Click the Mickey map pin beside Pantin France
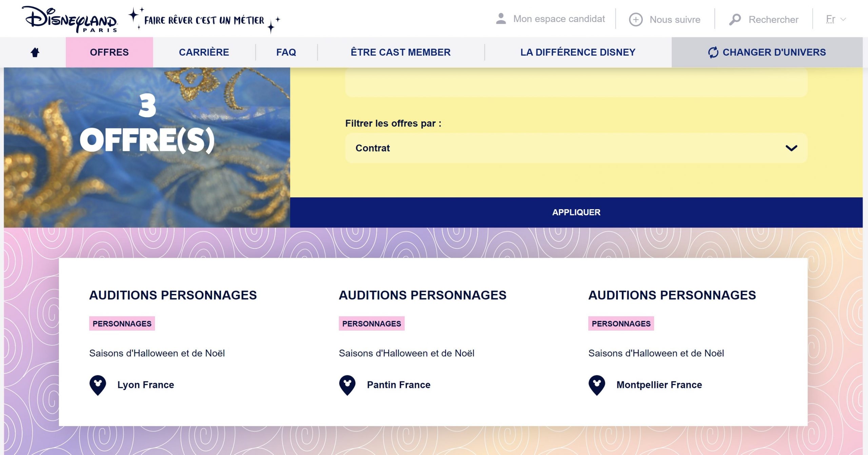868x455 pixels. click(x=347, y=385)
